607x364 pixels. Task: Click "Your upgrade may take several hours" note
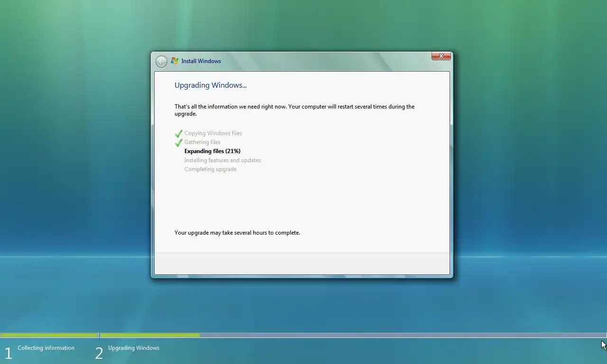237,233
